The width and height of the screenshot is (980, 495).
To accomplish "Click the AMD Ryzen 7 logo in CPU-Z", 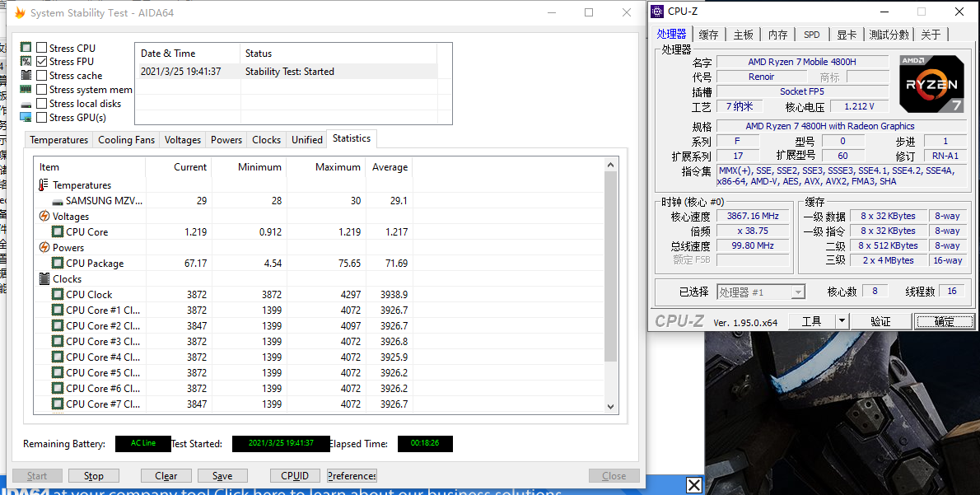I will pyautogui.click(x=931, y=83).
